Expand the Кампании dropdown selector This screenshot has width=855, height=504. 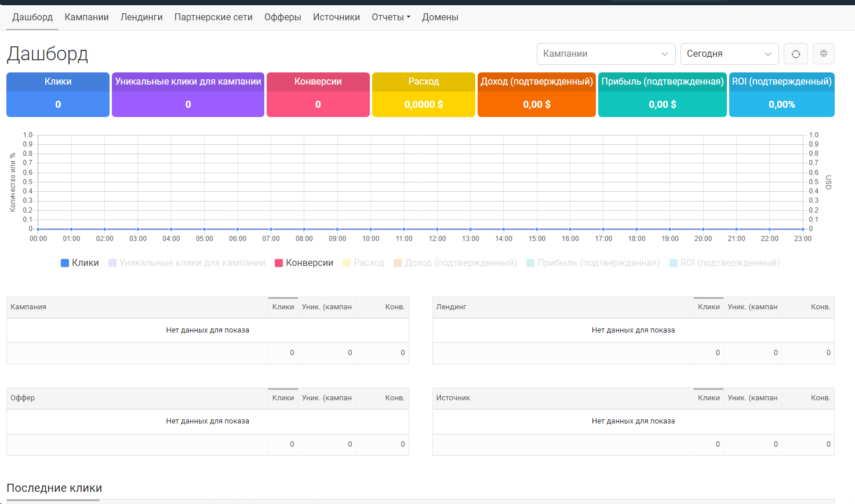(606, 54)
